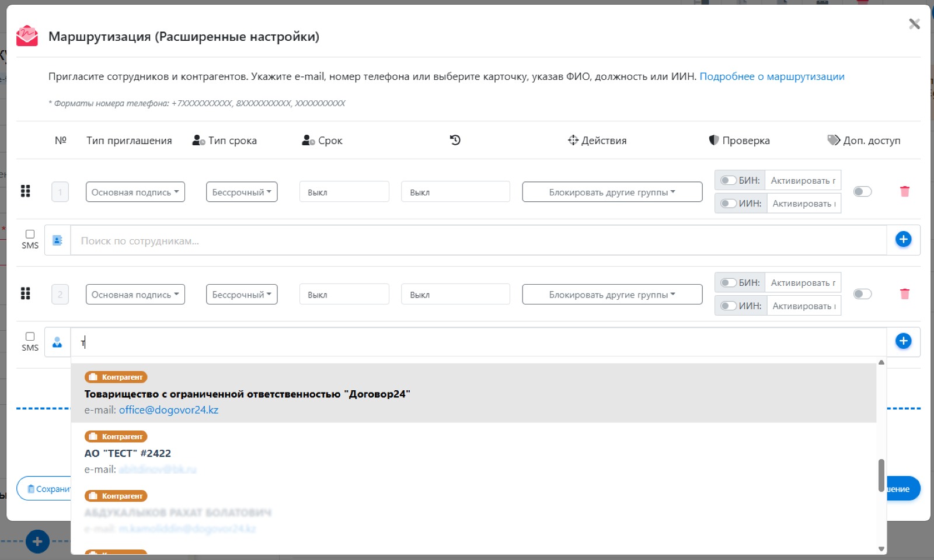This screenshot has width=934, height=560.
Task: Click the Сохранить button at bottom left
Action: click(46, 489)
